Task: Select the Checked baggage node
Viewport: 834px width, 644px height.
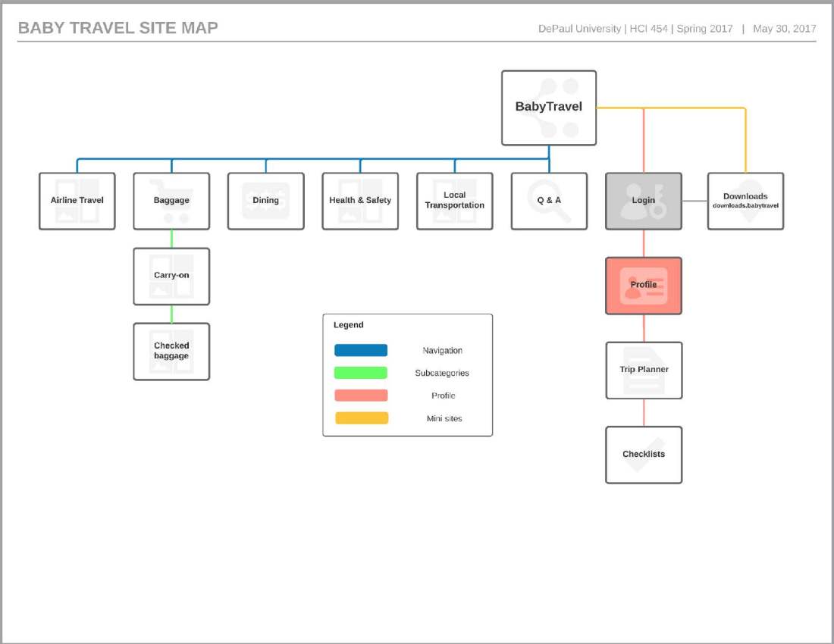Action: pos(171,351)
